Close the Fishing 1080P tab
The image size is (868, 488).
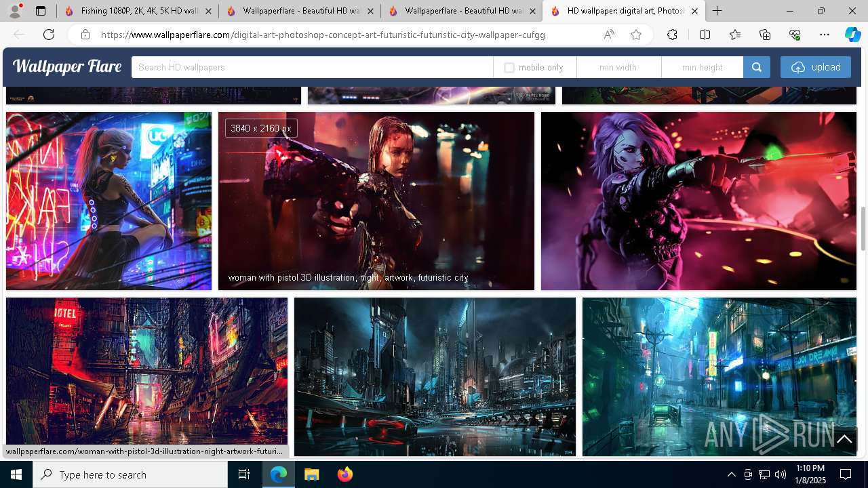[208, 11]
